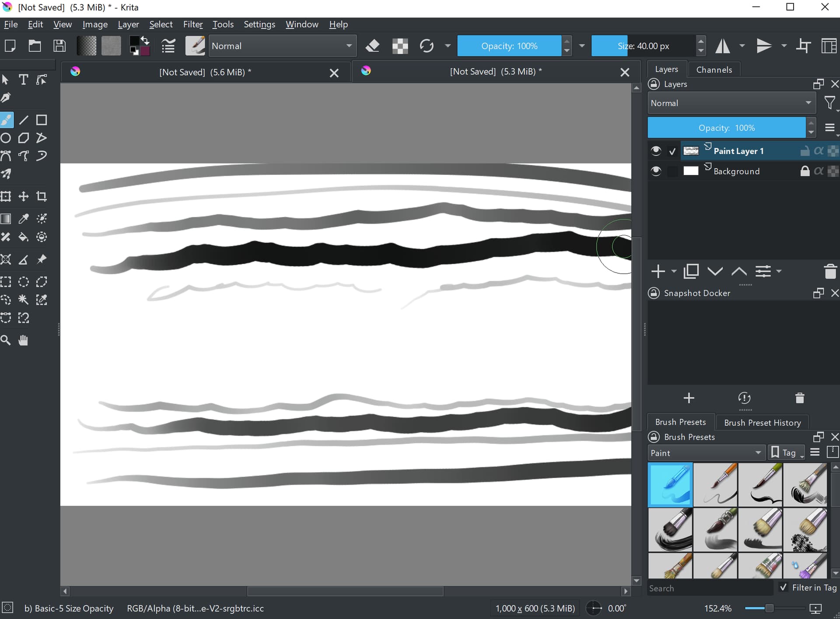Open the Filter menu
The width and height of the screenshot is (840, 619).
point(192,24)
